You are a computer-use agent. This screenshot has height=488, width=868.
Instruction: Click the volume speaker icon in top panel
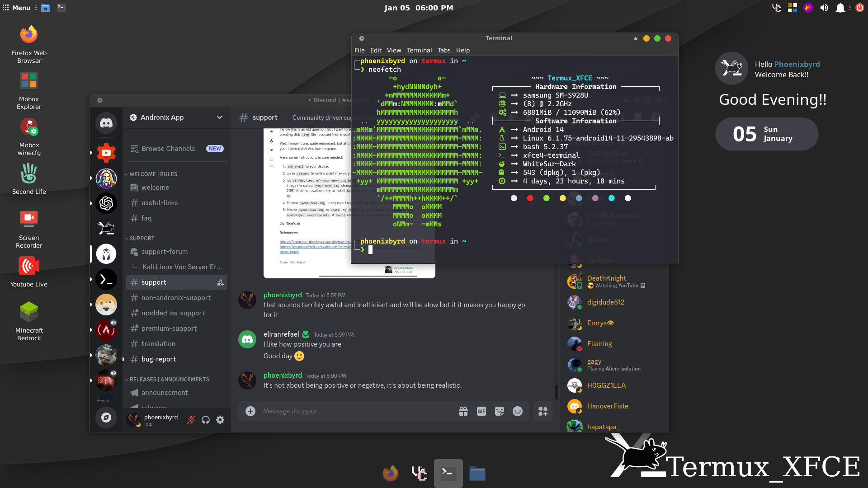point(824,8)
